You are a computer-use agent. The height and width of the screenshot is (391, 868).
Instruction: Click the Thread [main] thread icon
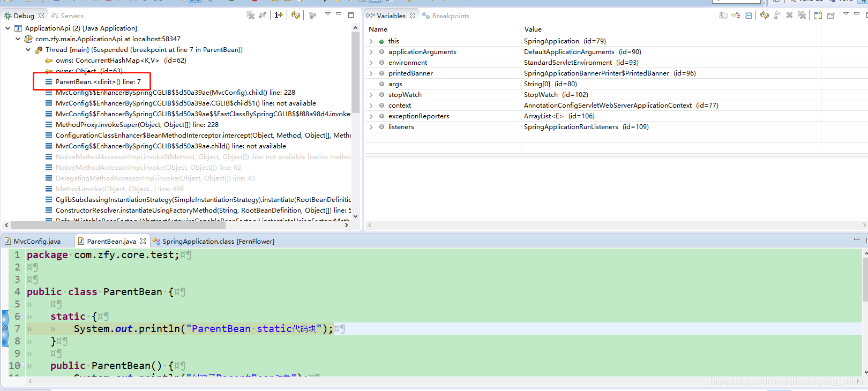point(39,50)
